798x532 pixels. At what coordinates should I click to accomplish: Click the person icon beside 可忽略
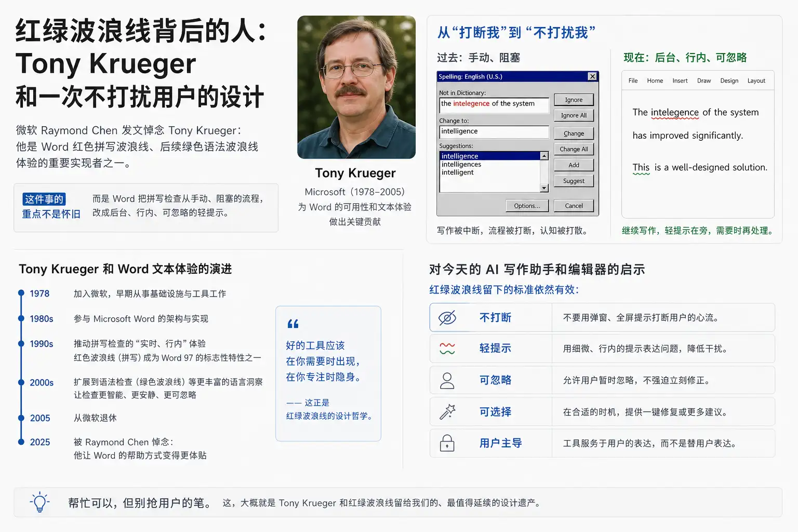(447, 380)
